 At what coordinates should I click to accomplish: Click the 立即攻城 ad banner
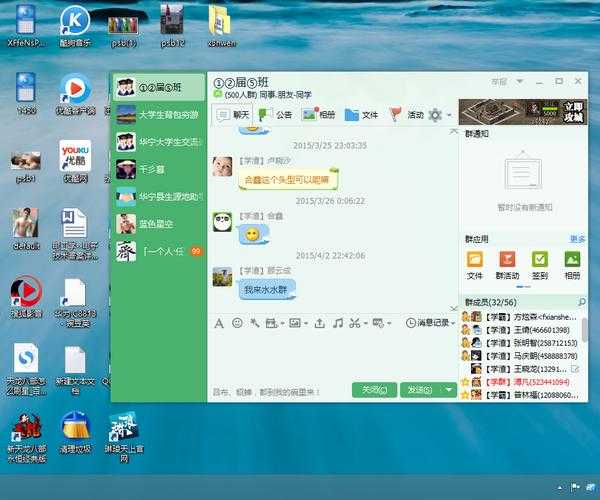coord(523,112)
